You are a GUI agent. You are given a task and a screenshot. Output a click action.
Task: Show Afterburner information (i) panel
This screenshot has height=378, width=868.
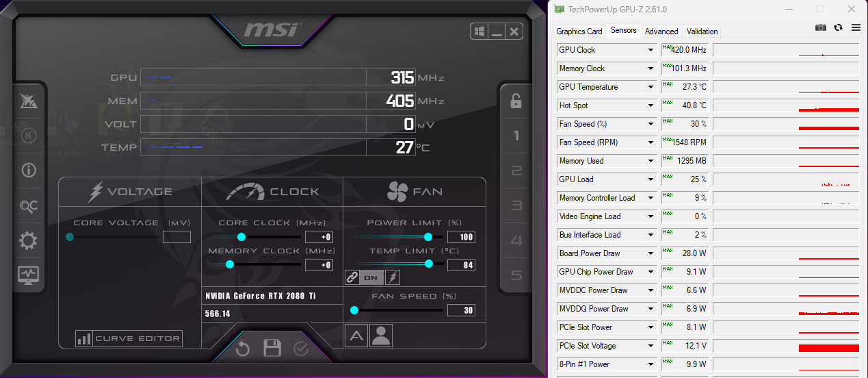tap(29, 171)
